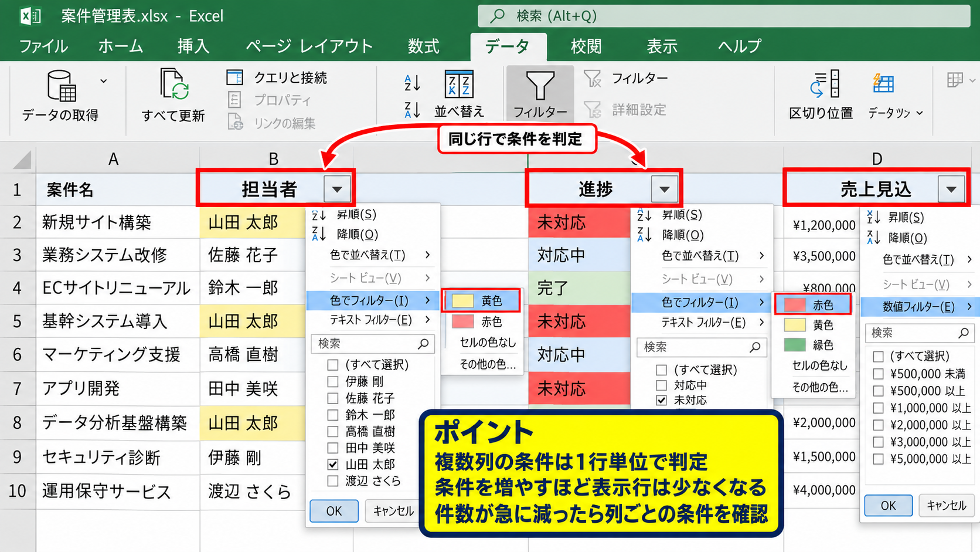Click the search magnifier in title bar
Viewport: 980px width, 552px height.
[498, 16]
